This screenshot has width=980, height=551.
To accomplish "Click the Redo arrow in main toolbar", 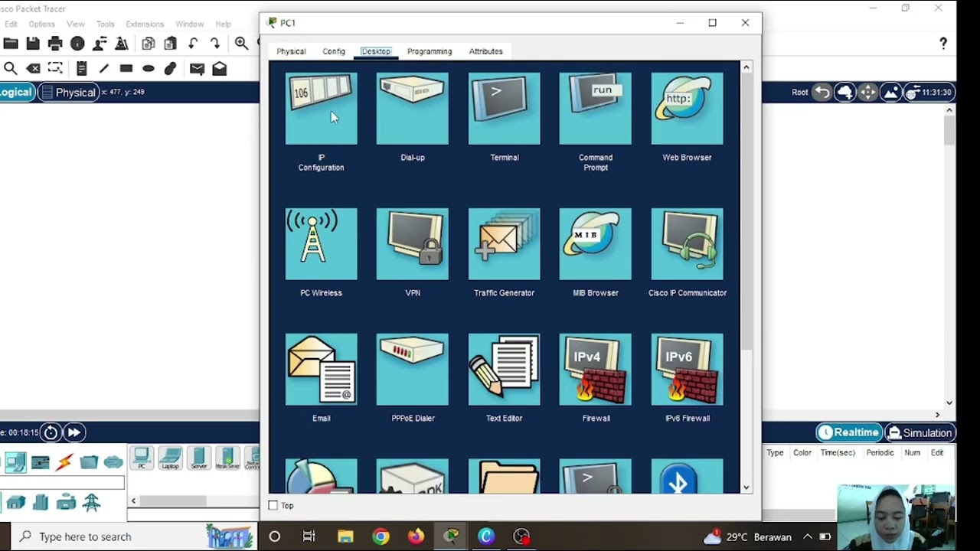I will pos(215,44).
